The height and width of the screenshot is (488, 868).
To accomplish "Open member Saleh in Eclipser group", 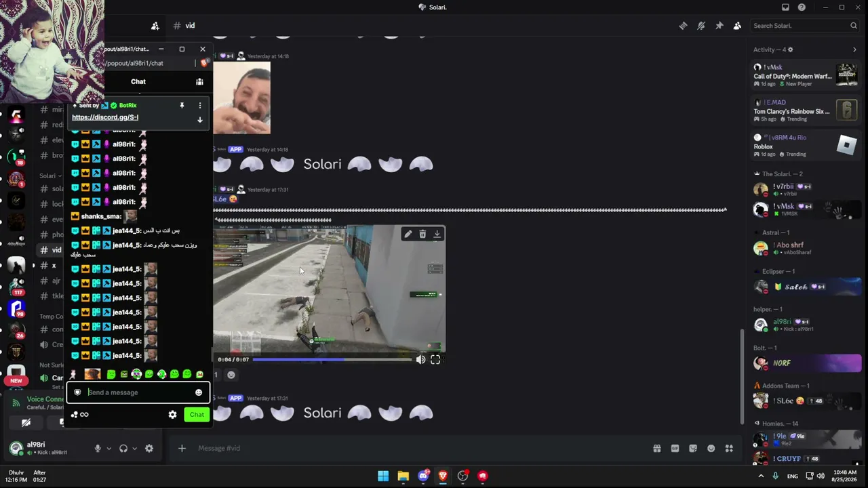I will pyautogui.click(x=806, y=287).
